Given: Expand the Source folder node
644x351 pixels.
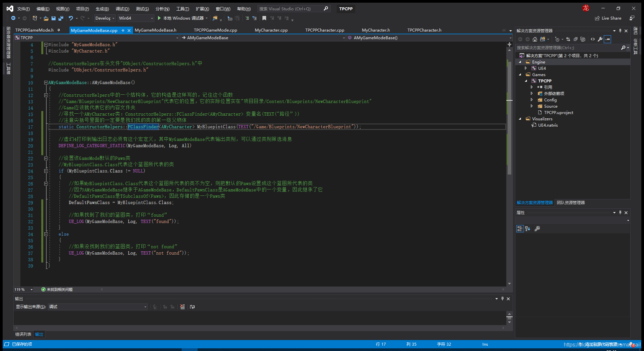Looking at the screenshot, I should [532, 106].
